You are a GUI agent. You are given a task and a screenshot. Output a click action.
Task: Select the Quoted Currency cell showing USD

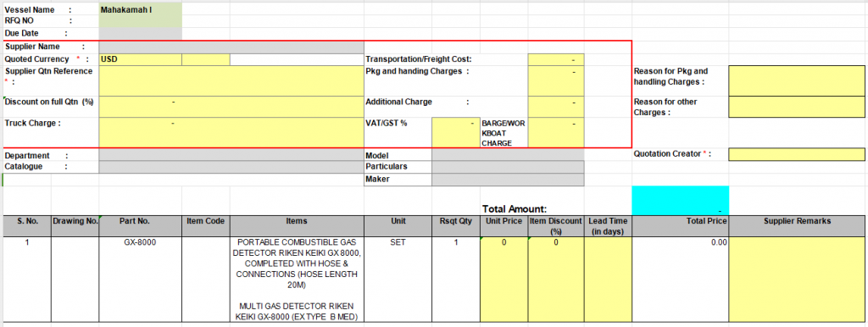pyautogui.click(x=140, y=59)
